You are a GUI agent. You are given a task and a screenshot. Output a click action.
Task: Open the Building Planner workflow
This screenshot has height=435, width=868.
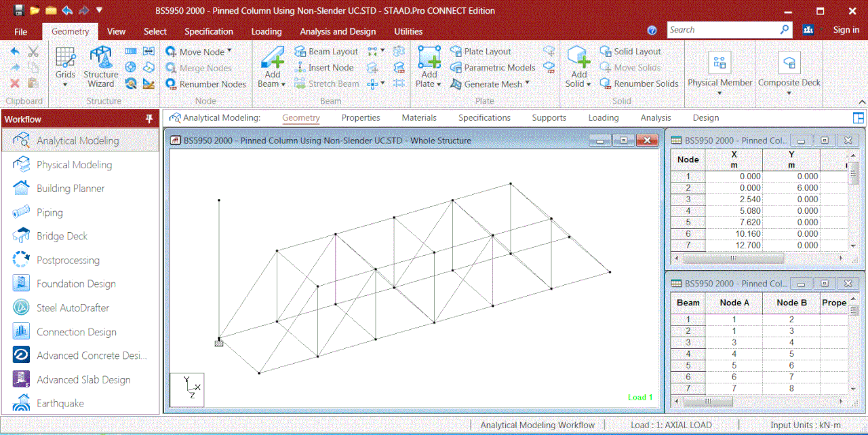(x=81, y=189)
